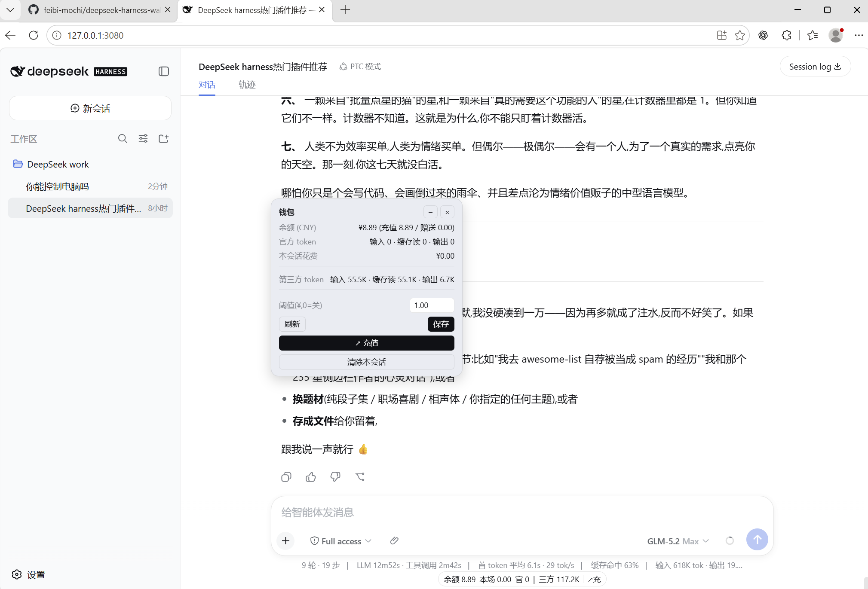Click the plus button in message box
The height and width of the screenshot is (589, 868).
point(286,540)
